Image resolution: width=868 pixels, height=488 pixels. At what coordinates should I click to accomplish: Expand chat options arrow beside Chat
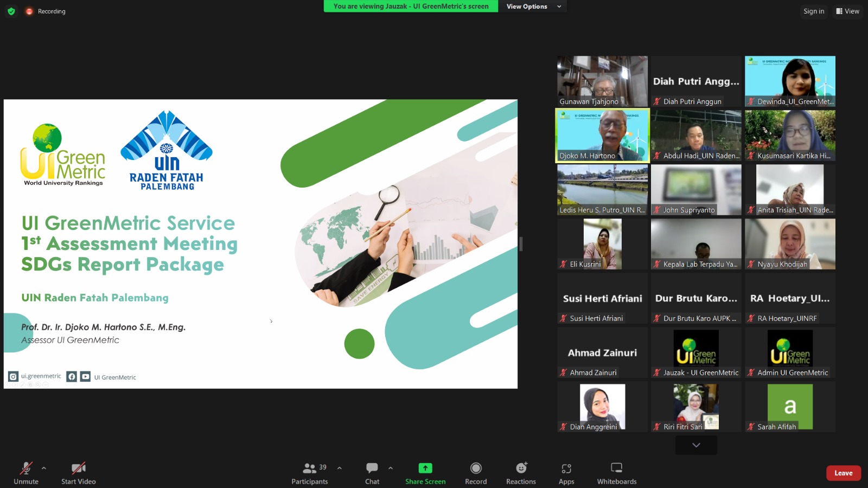(x=391, y=468)
